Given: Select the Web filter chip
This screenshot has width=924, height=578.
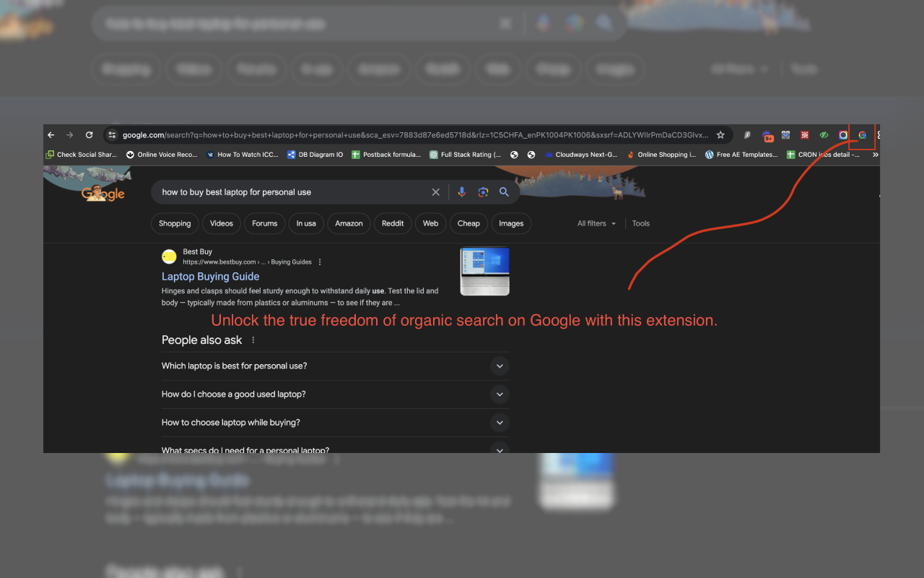Looking at the screenshot, I should tap(431, 224).
